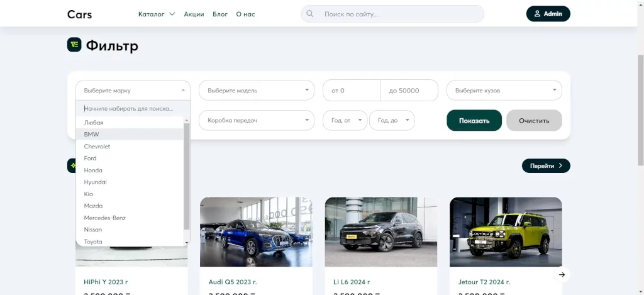Click the carousel next arrow

click(562, 274)
